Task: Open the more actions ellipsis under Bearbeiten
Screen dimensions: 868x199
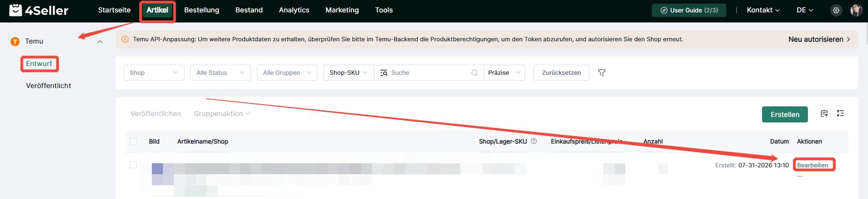Action: pos(800,177)
